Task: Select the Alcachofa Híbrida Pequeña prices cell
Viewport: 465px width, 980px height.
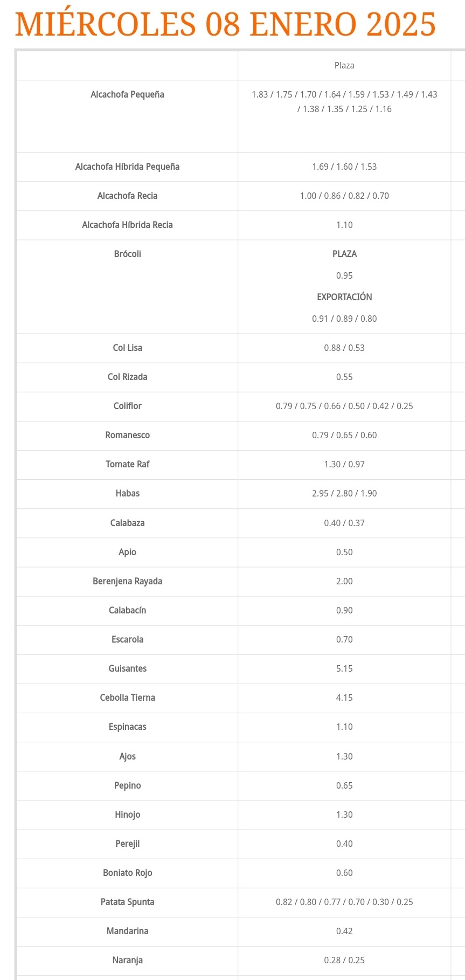Action: [344, 167]
